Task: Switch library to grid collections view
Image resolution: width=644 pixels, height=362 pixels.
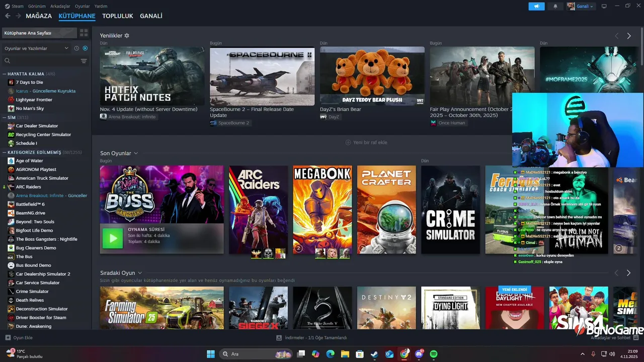Action: [x=84, y=33]
